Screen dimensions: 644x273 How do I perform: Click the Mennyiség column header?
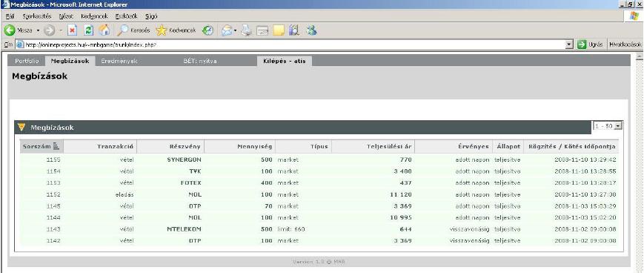pyautogui.click(x=239, y=146)
